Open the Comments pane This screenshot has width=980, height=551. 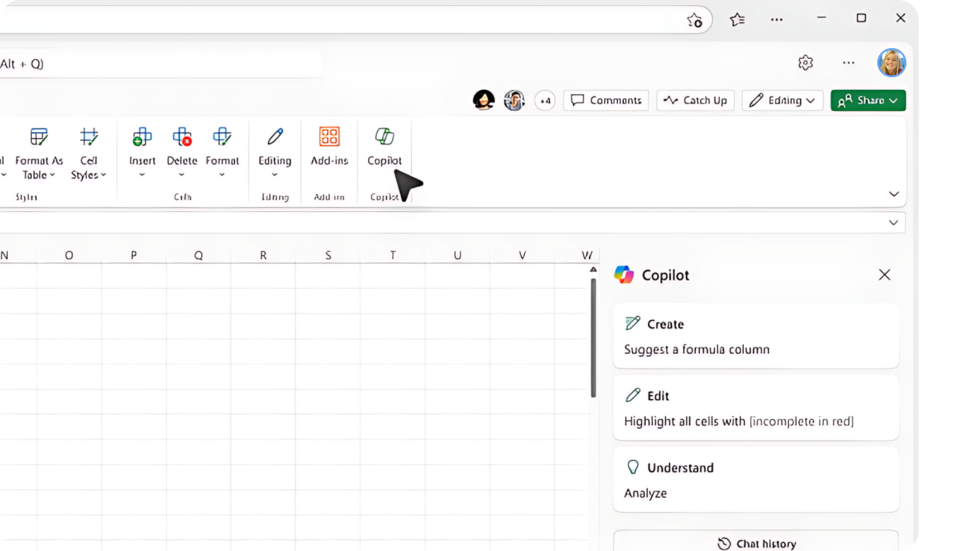click(606, 101)
